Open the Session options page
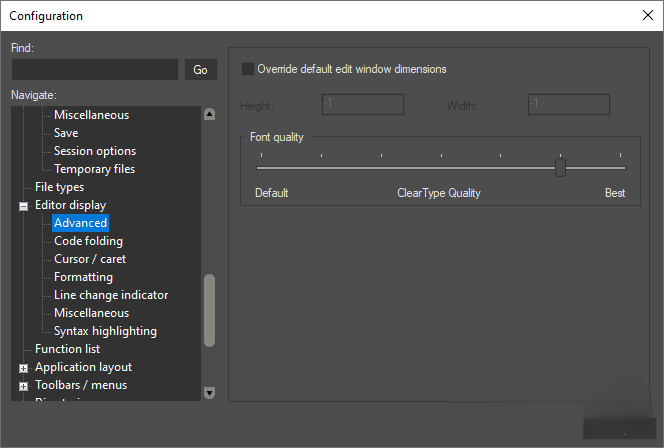This screenshot has width=664, height=448. click(95, 151)
